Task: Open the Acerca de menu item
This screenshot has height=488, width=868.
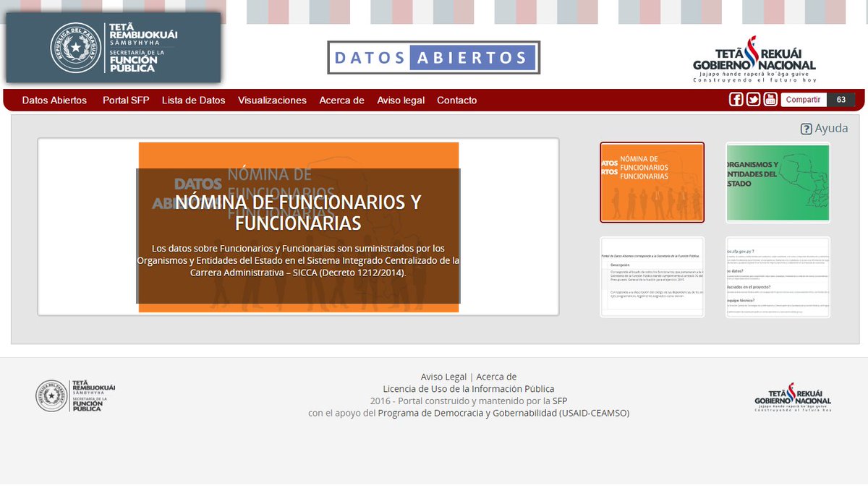Action: tap(341, 100)
